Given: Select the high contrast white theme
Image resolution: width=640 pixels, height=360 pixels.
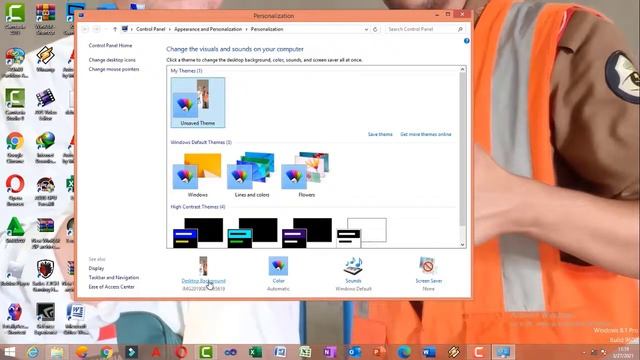Looking at the screenshot, I should click(x=361, y=233).
